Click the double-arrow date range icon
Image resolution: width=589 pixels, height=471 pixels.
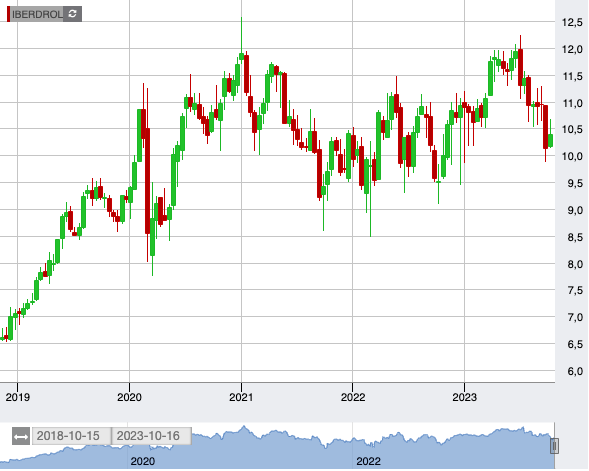point(21,437)
